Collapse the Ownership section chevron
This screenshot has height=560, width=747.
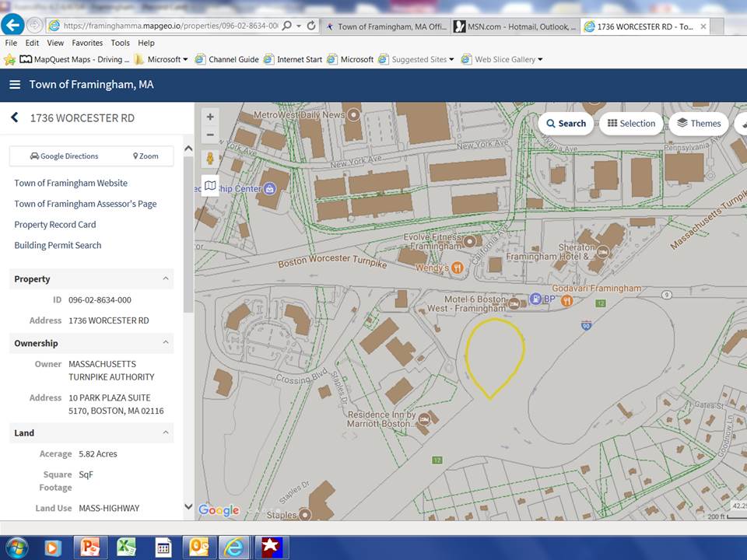[x=165, y=342]
